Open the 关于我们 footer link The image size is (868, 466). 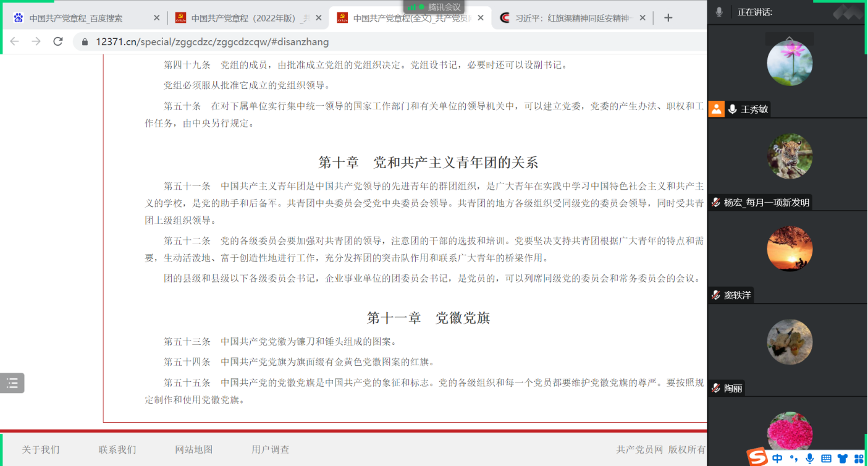click(41, 449)
